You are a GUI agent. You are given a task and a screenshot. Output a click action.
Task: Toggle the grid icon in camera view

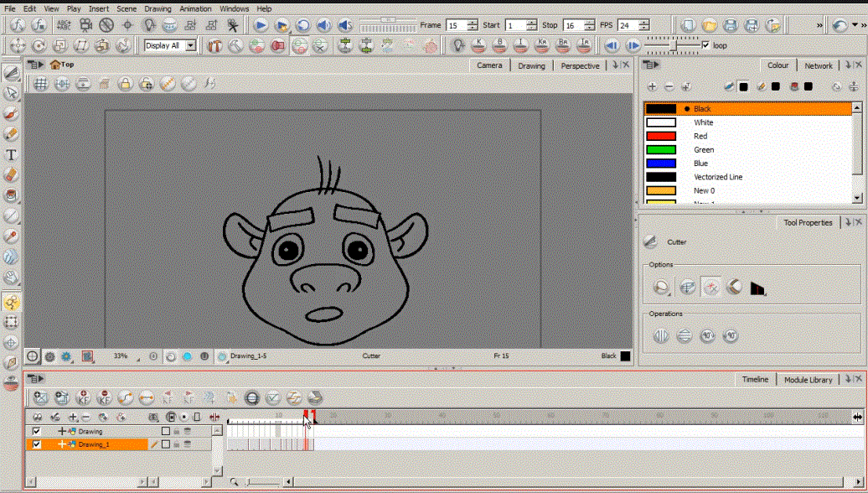click(x=40, y=83)
